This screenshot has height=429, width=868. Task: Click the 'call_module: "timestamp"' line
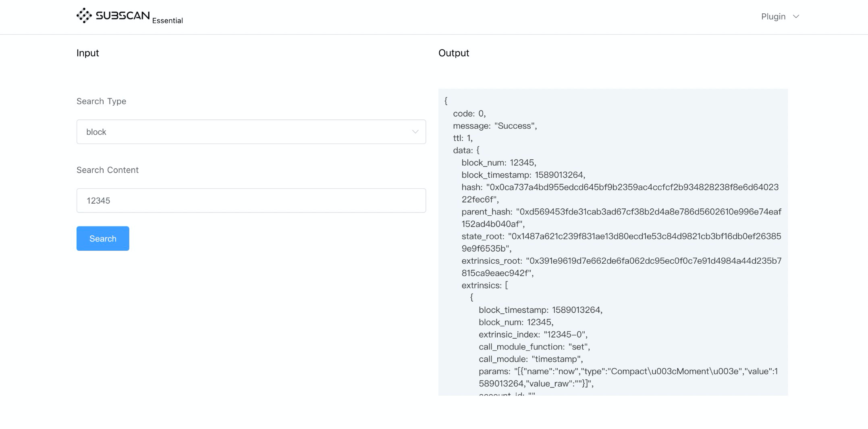(x=531, y=359)
